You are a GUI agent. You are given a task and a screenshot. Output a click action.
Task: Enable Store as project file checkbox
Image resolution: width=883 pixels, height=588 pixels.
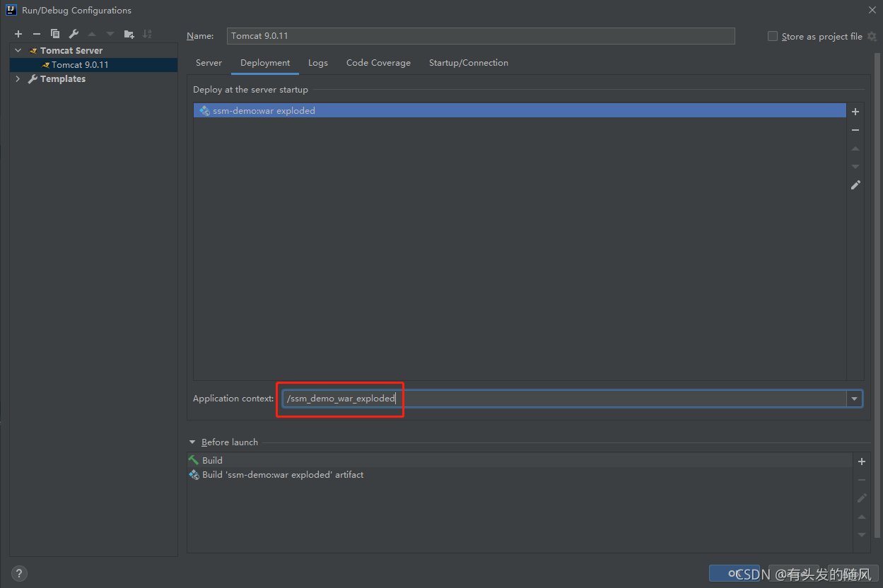[x=773, y=36]
